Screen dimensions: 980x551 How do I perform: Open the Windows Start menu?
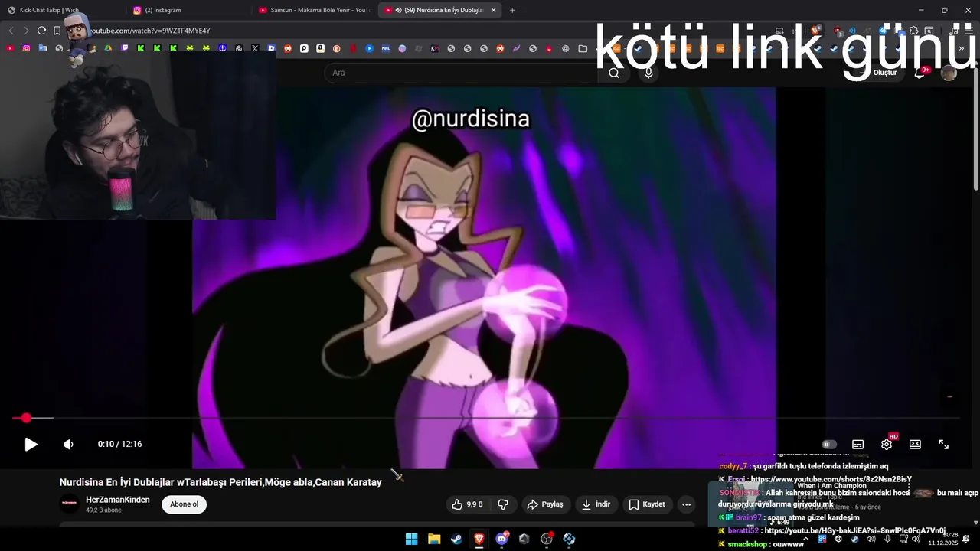pyautogui.click(x=411, y=539)
